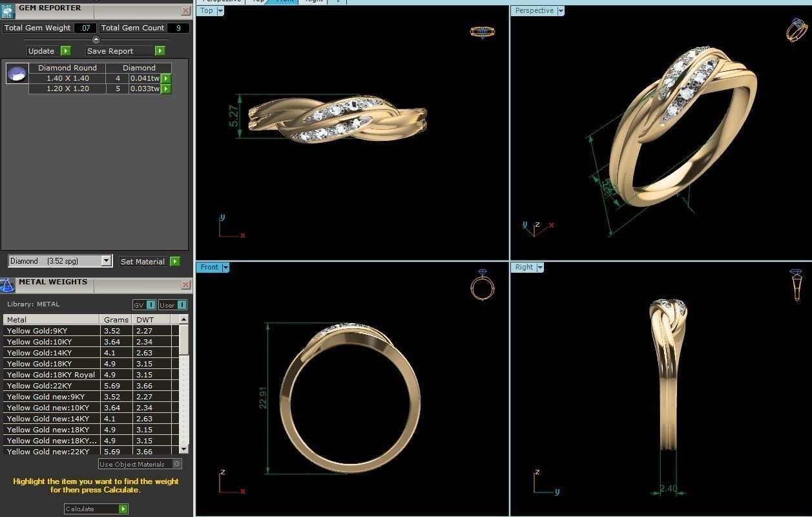812x517 pixels.
Task: Open the Right viewport dropdown arrow
Action: pos(539,268)
